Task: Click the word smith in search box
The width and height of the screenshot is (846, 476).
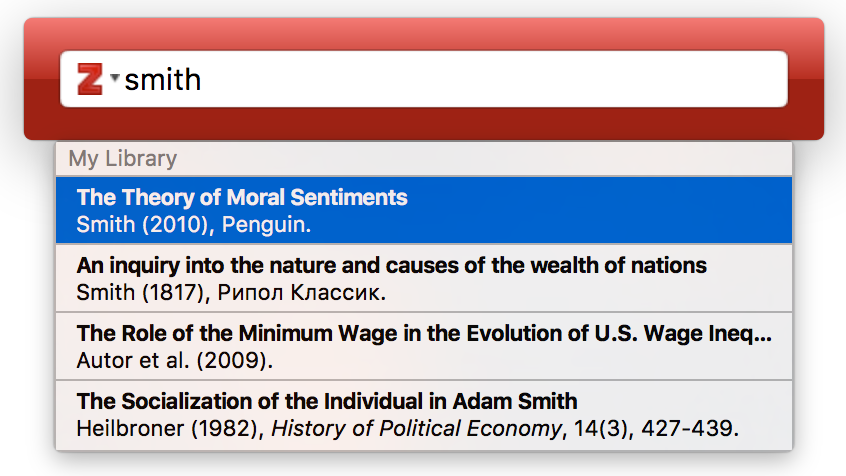Action: (x=163, y=80)
